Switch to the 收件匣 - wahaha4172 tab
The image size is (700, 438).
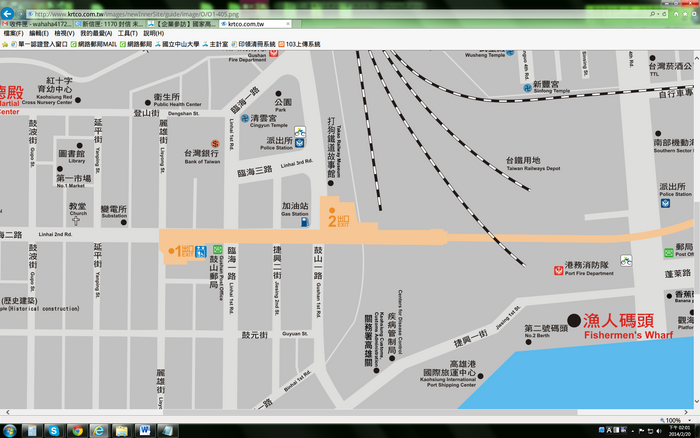point(37,24)
